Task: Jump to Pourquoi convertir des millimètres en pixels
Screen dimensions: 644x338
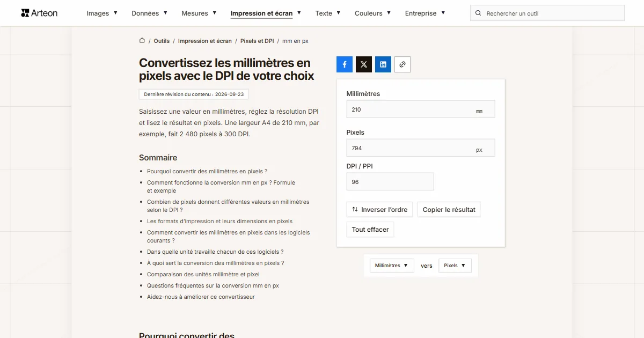Action: (x=207, y=172)
